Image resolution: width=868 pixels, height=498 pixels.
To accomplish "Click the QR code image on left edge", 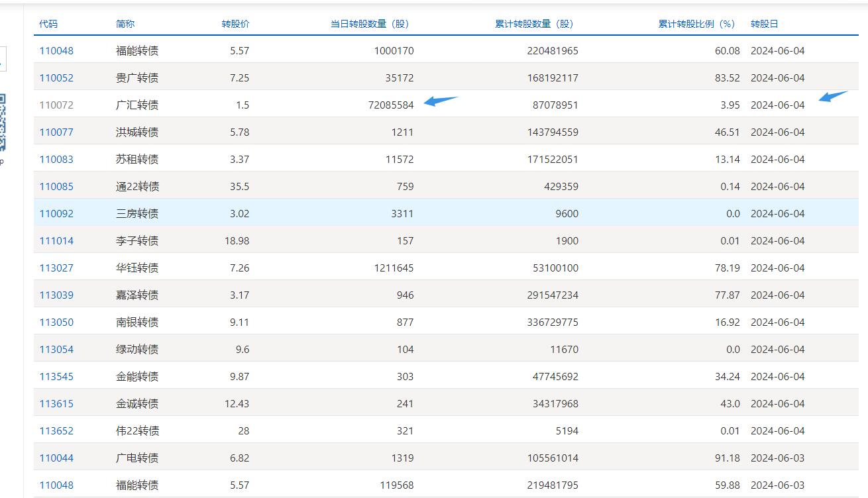I will [3, 122].
